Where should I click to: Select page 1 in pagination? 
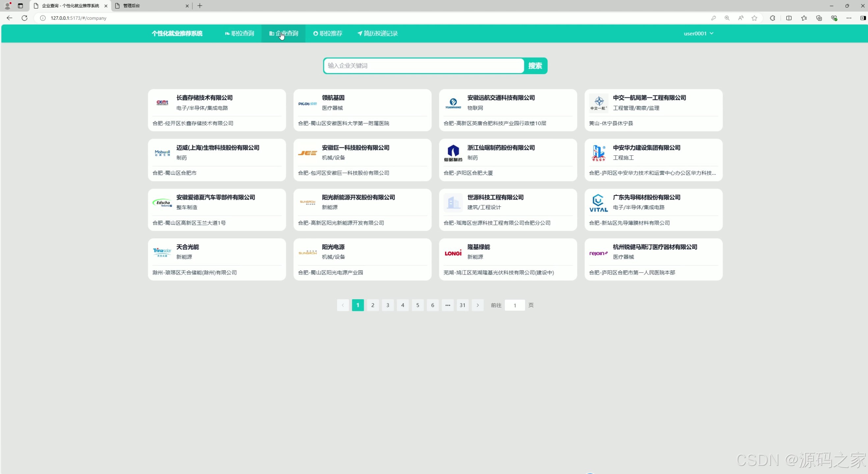358,305
